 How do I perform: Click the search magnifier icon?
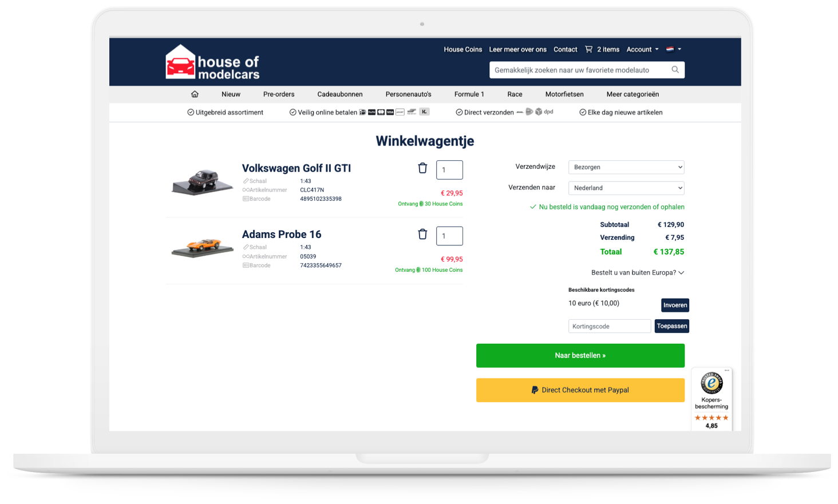[x=675, y=69]
